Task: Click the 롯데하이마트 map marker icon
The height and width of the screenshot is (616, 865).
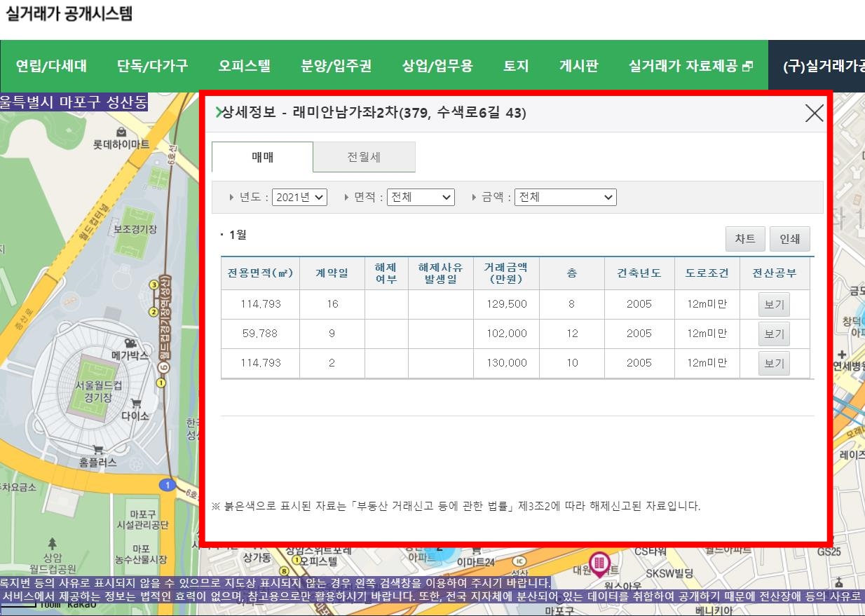Action: tap(121, 132)
